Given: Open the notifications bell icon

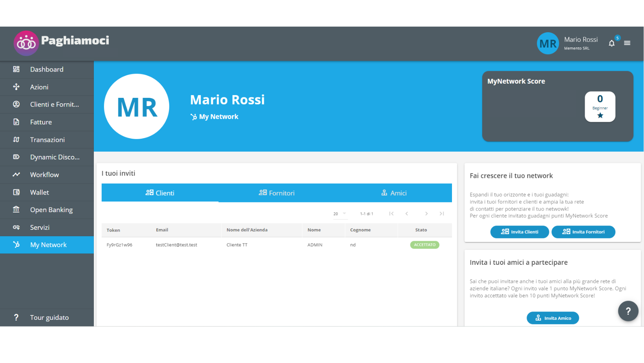Looking at the screenshot, I should pos(611,43).
